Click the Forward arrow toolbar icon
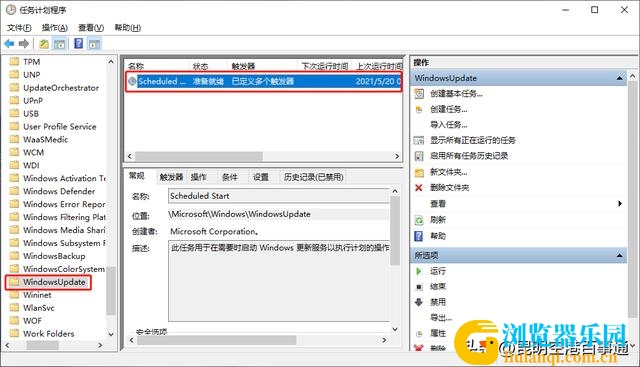Viewport: 640px width, 367px height. coord(24,43)
